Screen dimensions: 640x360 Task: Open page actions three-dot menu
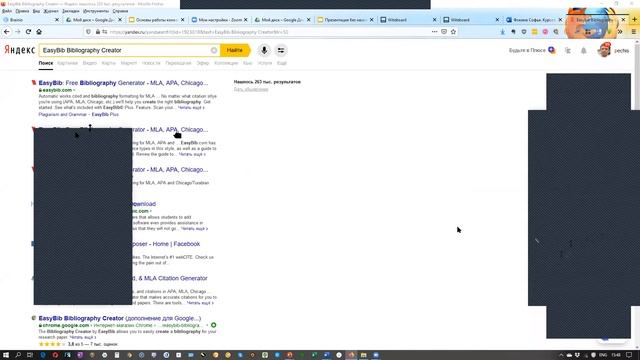[x=434, y=31]
